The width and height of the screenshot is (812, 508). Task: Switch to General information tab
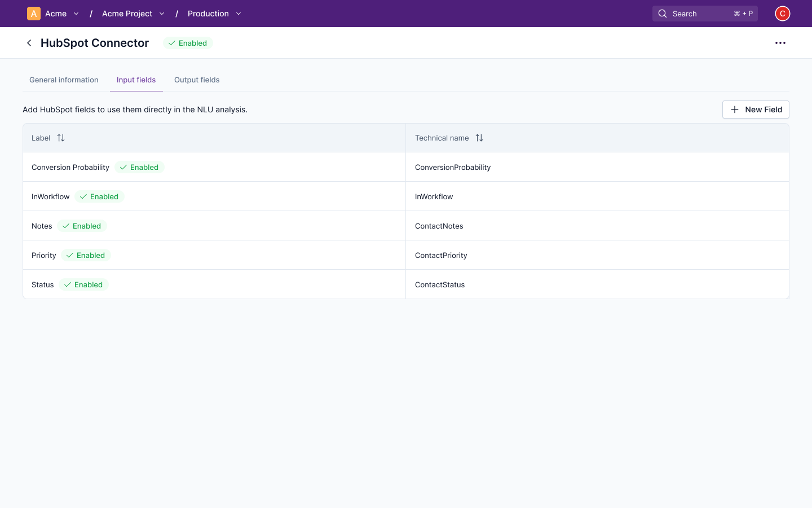pyautogui.click(x=64, y=80)
